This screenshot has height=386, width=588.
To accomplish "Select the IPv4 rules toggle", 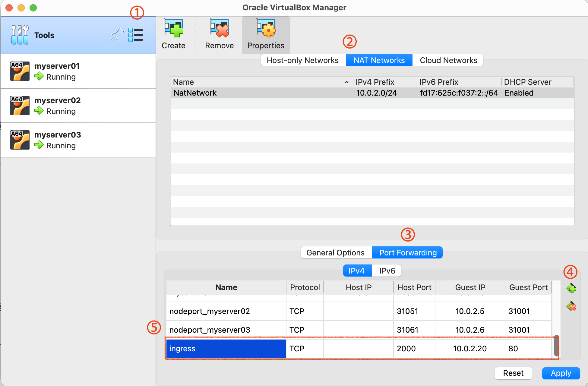I will tap(356, 271).
